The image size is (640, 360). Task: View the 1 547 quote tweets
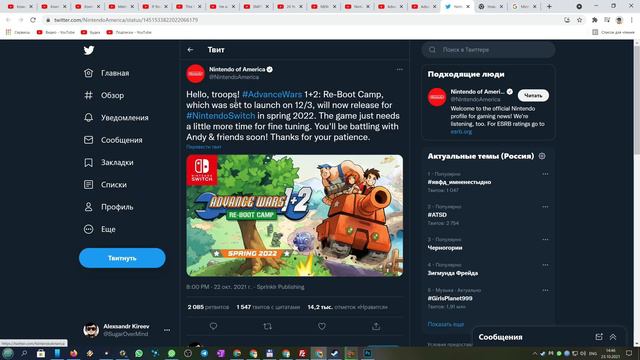pyautogui.click(x=268, y=307)
